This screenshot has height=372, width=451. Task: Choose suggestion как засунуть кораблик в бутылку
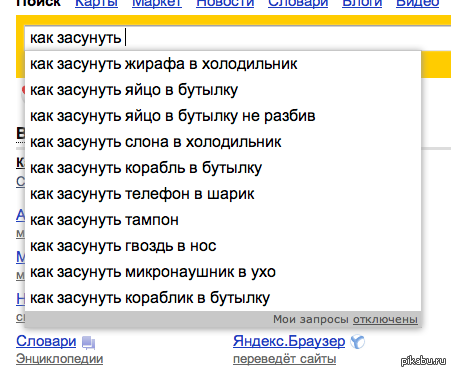tap(223, 298)
